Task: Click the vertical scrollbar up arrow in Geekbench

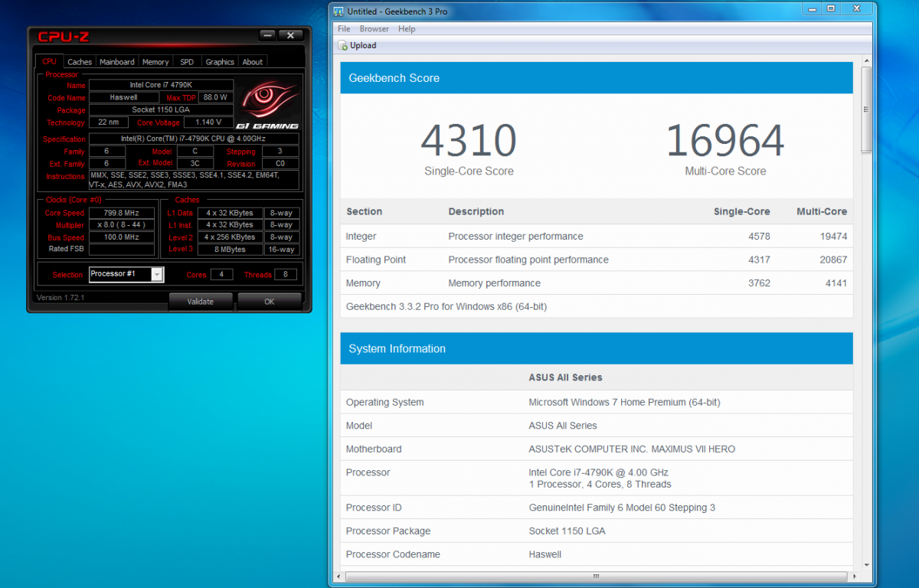Action: [866, 60]
